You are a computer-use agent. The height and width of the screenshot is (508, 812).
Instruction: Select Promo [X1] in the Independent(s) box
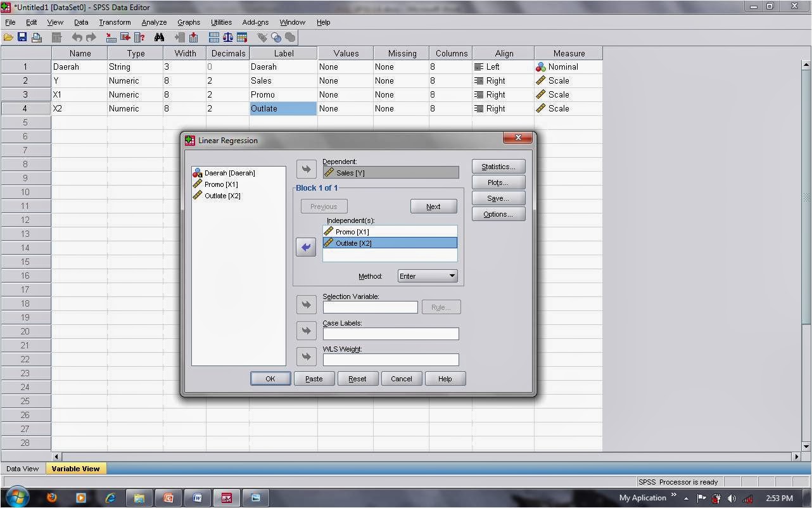click(x=390, y=232)
